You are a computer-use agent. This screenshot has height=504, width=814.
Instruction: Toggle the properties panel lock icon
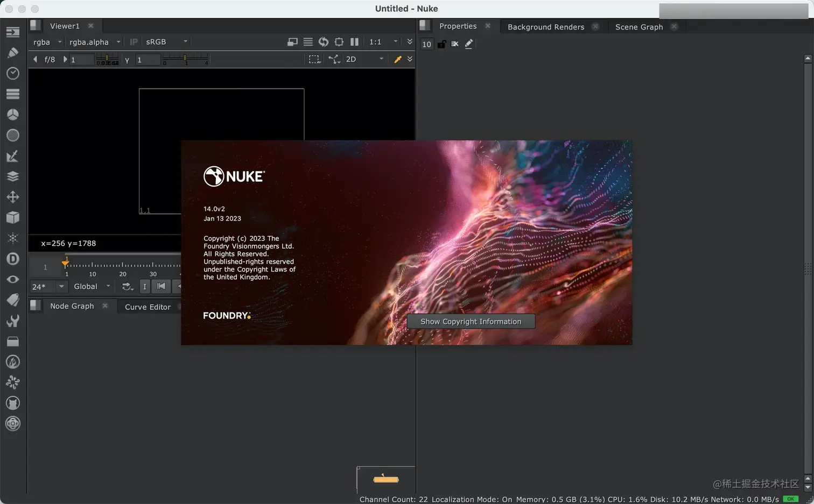[441, 44]
